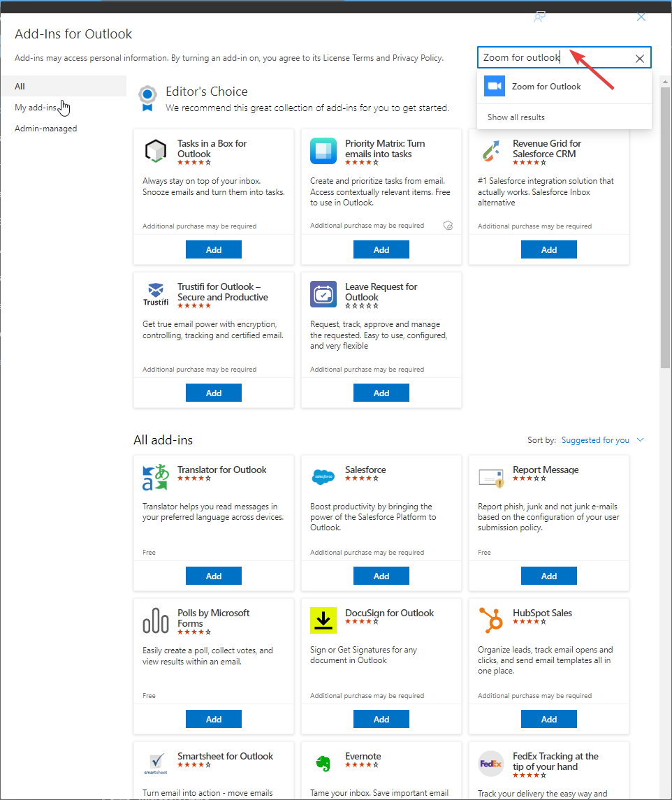The width and height of the screenshot is (672, 800).
Task: Open Evernote title link
Action: tap(363, 756)
